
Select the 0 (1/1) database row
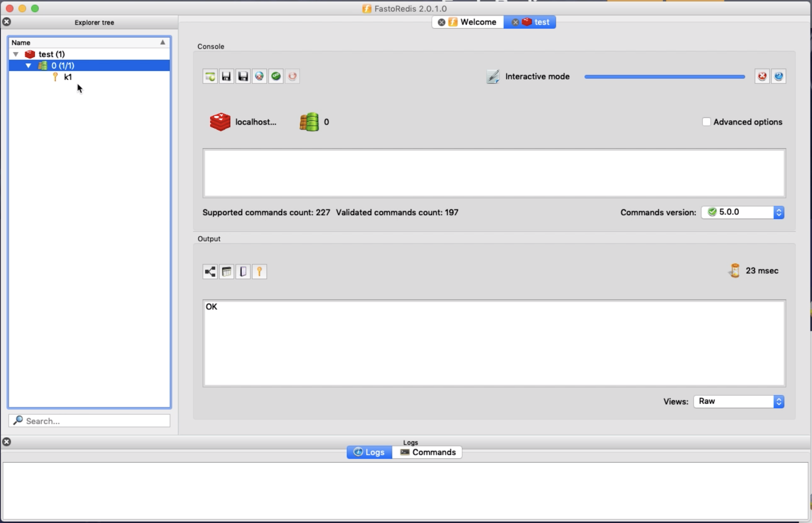coord(89,65)
